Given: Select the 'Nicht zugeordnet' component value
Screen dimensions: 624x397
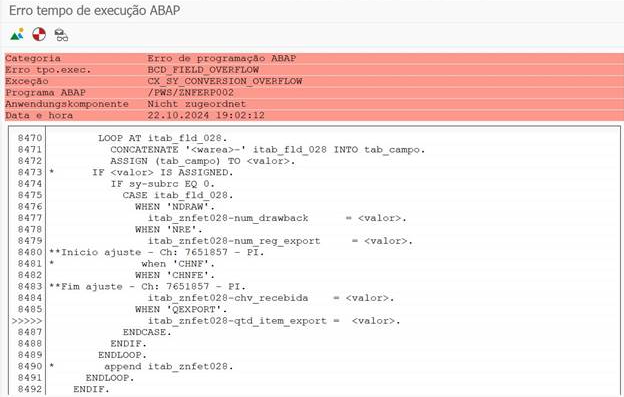Looking at the screenshot, I should [x=197, y=104].
